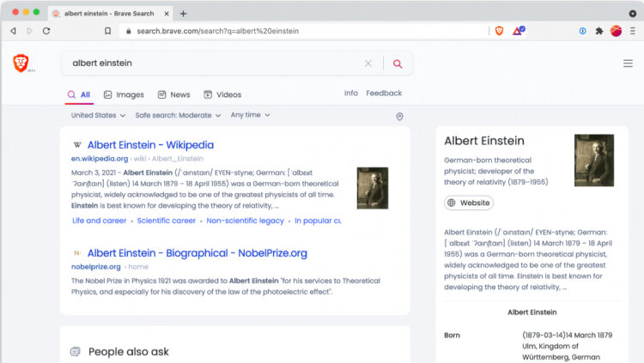Open Brave Shields lion icon in address bar

pos(499,31)
